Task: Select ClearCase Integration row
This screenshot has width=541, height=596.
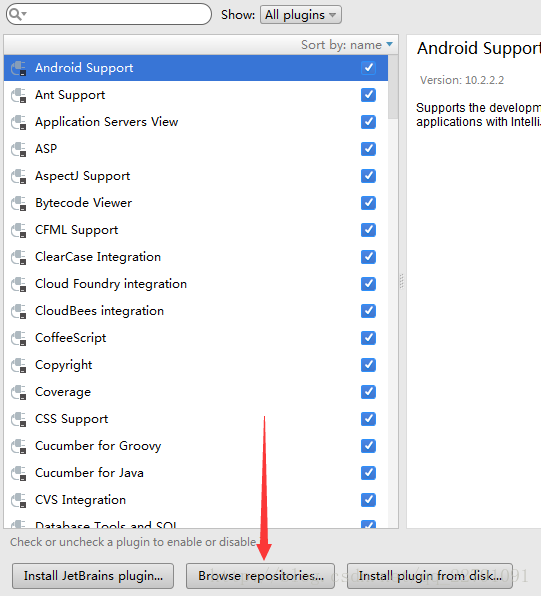Action: pyautogui.click(x=196, y=257)
